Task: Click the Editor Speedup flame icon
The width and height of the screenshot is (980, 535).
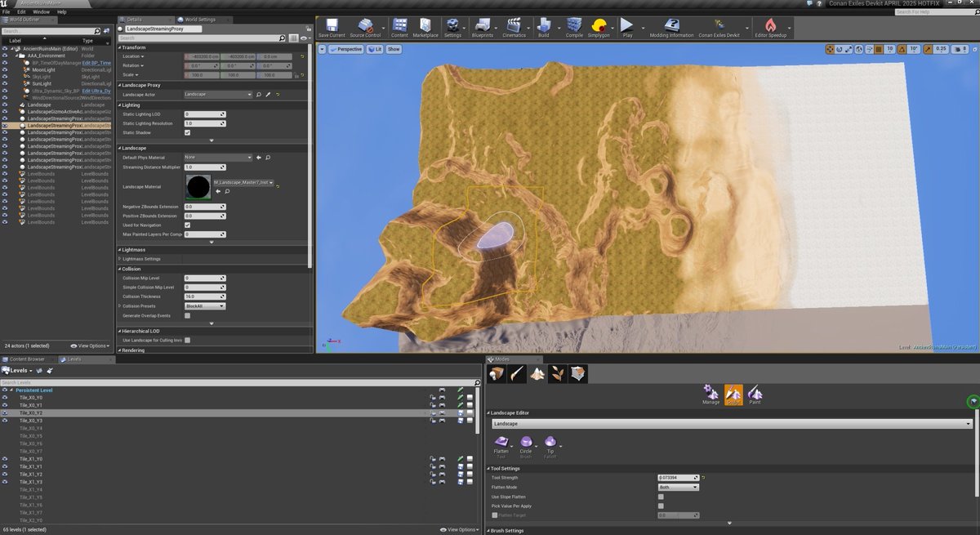Action: (x=770, y=27)
